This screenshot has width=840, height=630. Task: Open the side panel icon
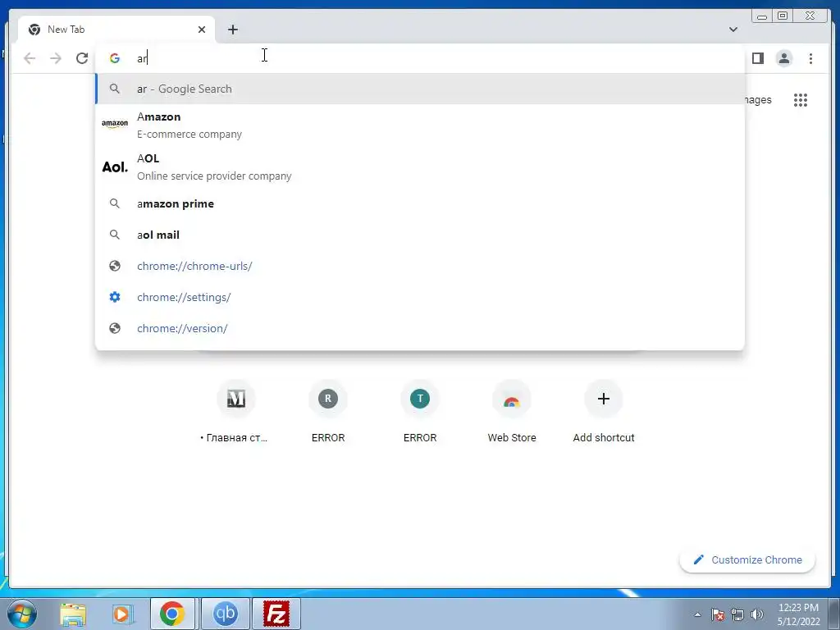[757, 58]
